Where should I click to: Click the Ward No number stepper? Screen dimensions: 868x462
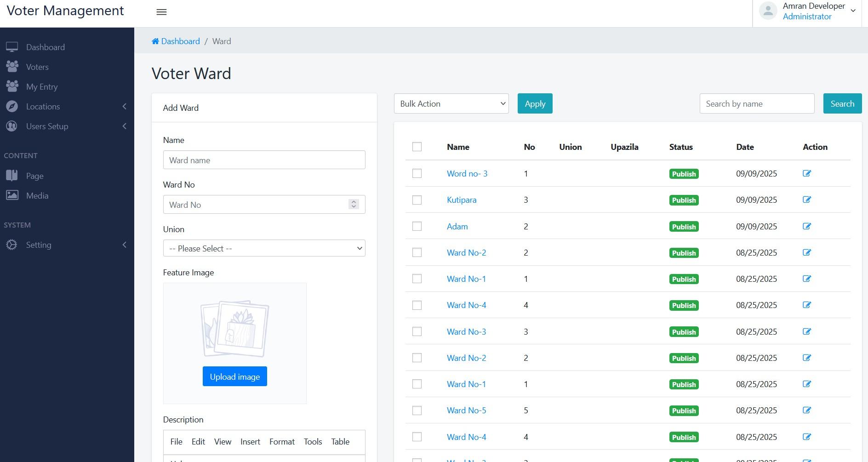point(354,204)
